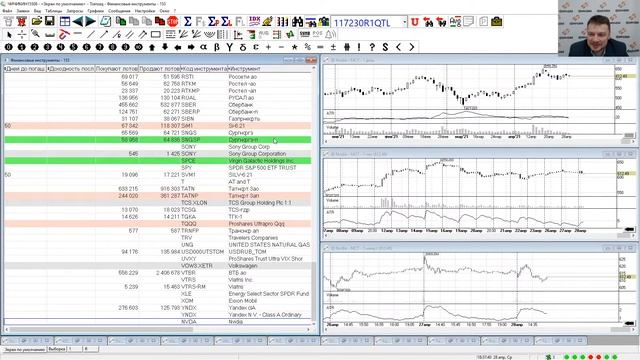Switch to the Экран по умолчанию tab
Viewport: 640px width, 360px height.
point(24,349)
